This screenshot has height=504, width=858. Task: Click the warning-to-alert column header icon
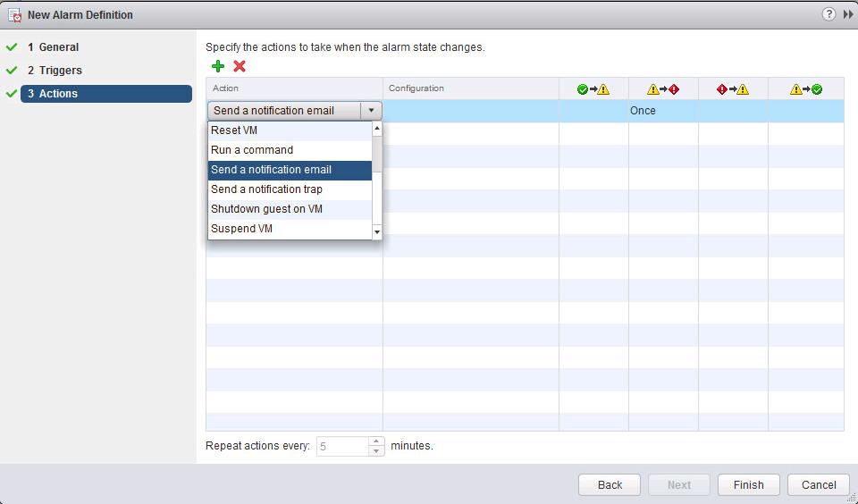[663, 89]
